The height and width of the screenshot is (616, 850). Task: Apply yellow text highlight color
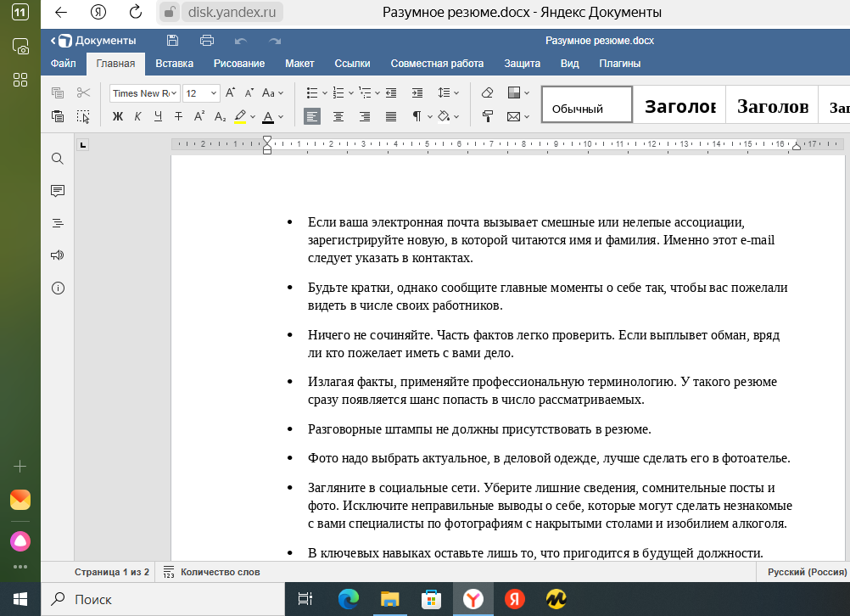[240, 116]
